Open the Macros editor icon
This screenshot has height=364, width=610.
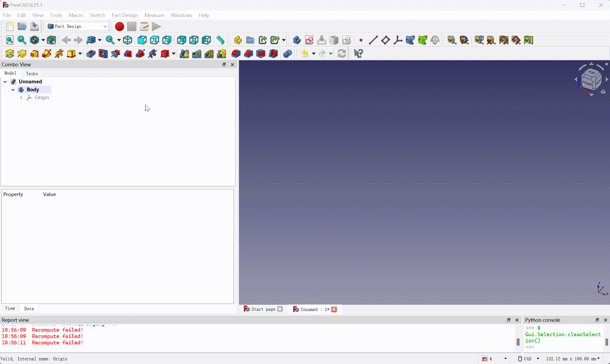point(144,27)
